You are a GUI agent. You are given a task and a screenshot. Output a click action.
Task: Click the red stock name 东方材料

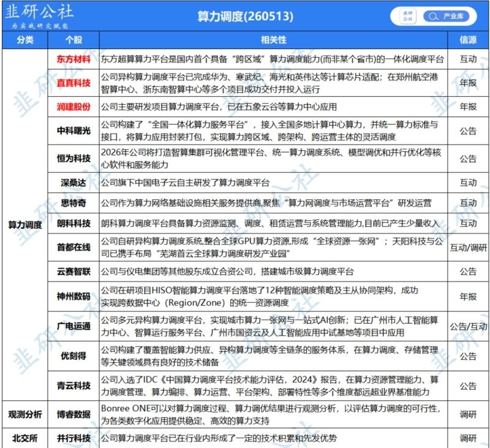coord(73,59)
